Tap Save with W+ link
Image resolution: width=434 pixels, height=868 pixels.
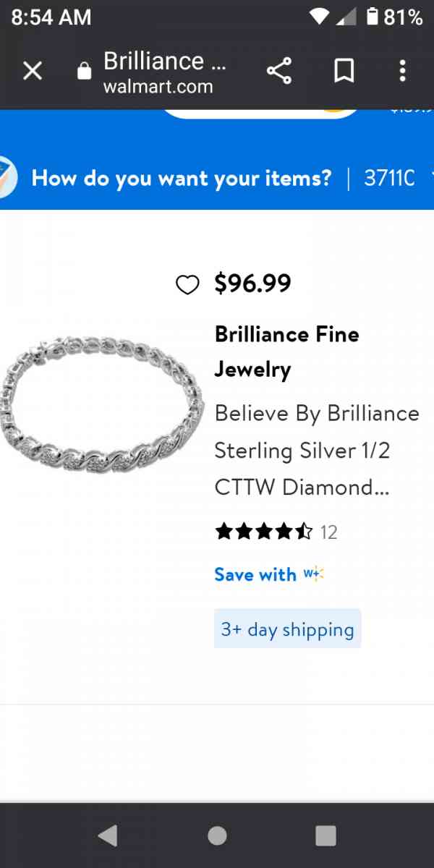pyautogui.click(x=255, y=574)
